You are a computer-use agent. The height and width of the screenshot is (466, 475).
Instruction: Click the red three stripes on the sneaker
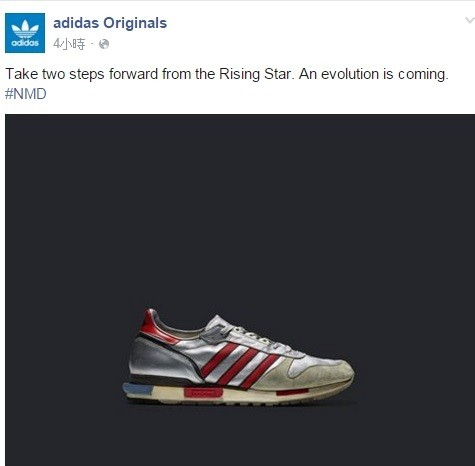239,365
